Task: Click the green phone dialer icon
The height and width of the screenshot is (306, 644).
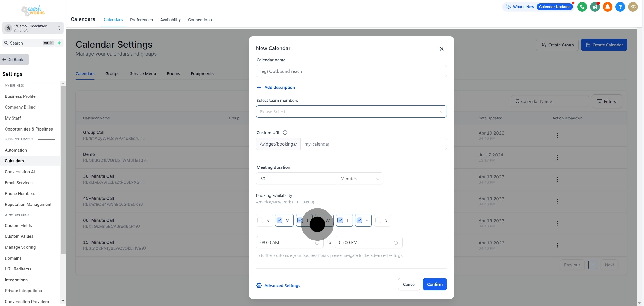Action: coord(582,7)
